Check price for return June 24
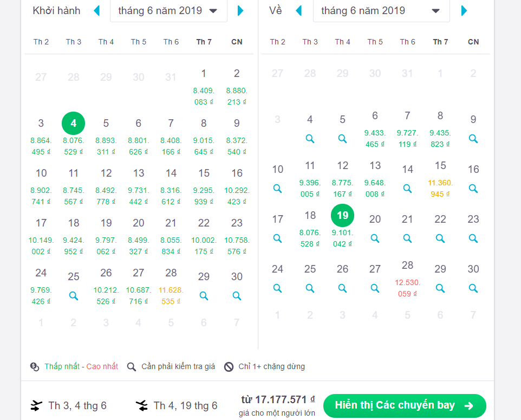 tap(277, 288)
